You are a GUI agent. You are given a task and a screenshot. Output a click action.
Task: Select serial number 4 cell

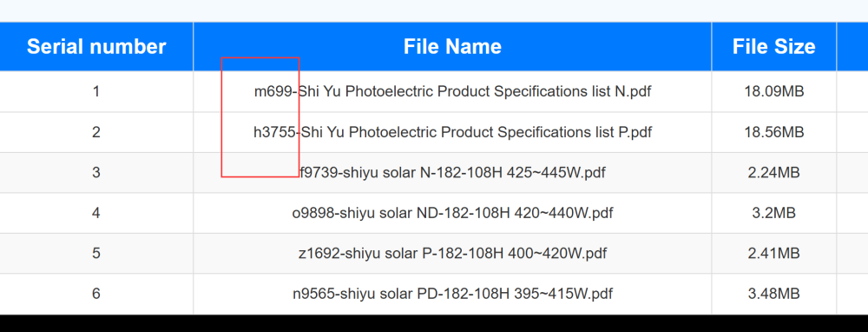tap(96, 213)
